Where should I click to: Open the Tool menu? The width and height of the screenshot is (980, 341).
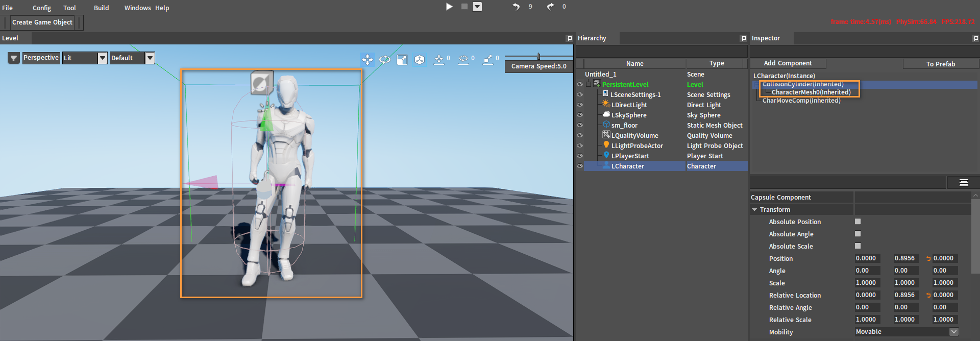[69, 8]
